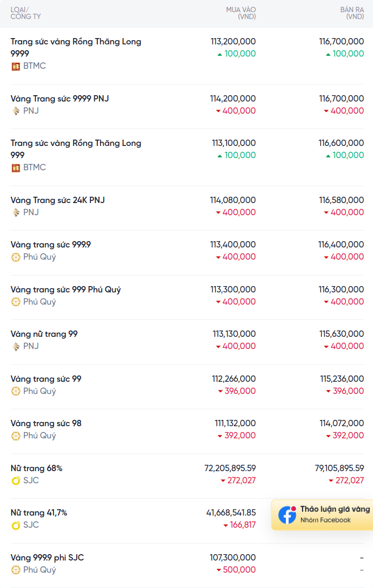Click Phú Quý logo under Vàng 999.9 phi SJC

click(x=16, y=570)
